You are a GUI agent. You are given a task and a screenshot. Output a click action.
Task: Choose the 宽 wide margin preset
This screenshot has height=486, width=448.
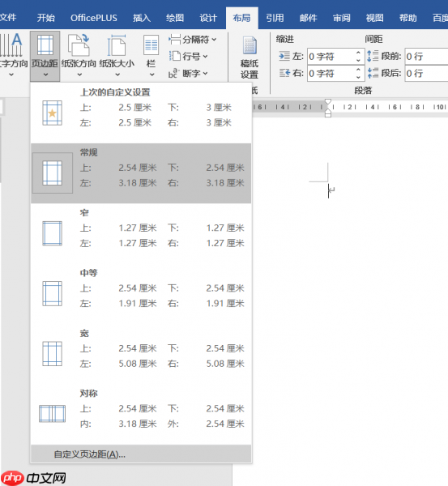click(141, 354)
